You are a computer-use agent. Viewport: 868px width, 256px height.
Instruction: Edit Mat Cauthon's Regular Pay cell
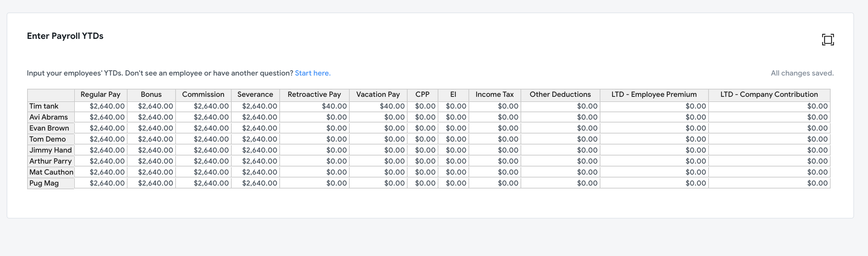[101, 172]
